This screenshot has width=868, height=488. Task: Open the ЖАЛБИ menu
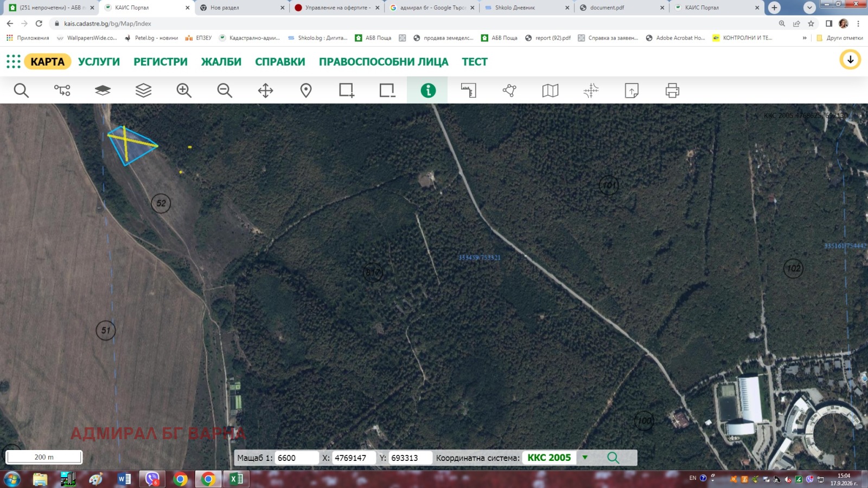(221, 61)
